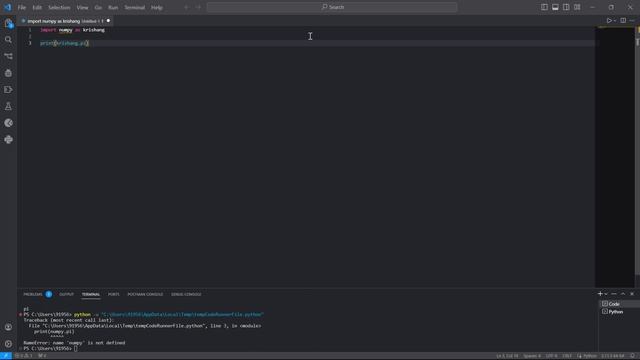Viewport: 640px width, 360px height.
Task: Toggle the secondary side bar layout
Action: (x=566, y=7)
